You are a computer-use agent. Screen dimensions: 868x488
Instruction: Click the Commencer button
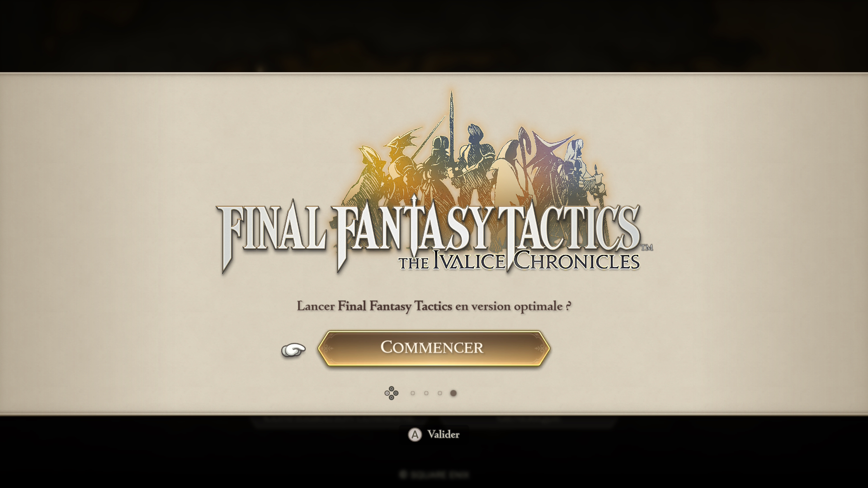(434, 348)
